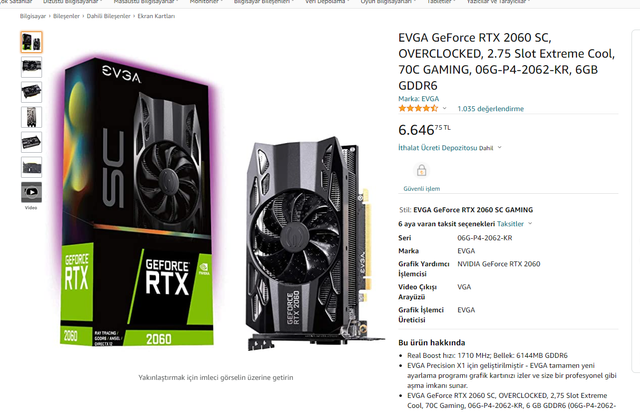Image resolution: width=640 pixels, height=412 pixels.
Task: Open the Monitörler navigation menu
Action: 206,2
